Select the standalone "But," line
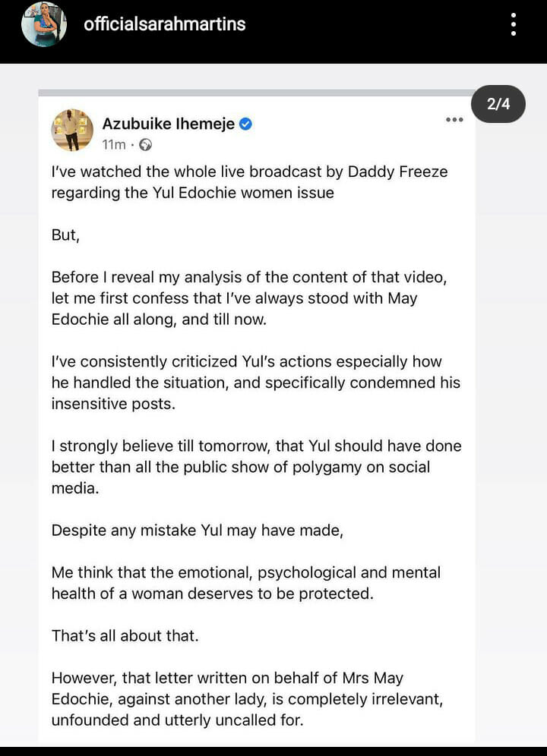Screen dimensions: 547x756 point(65,235)
